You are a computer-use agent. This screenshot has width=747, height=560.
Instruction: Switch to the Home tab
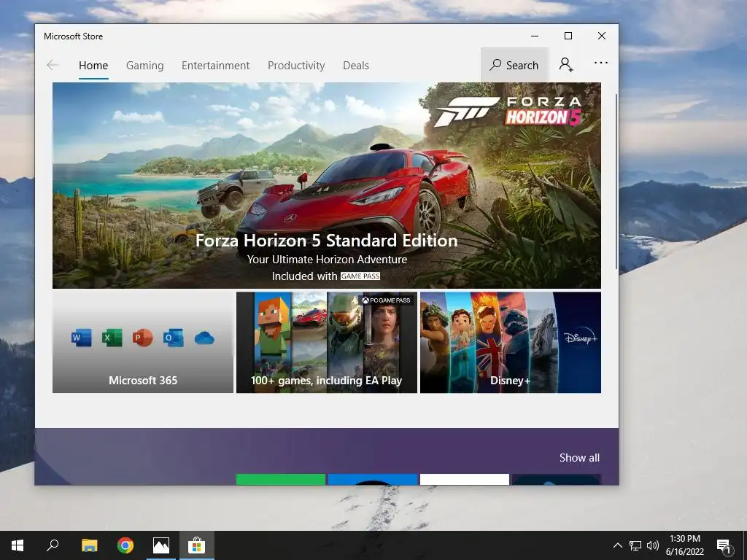point(93,65)
